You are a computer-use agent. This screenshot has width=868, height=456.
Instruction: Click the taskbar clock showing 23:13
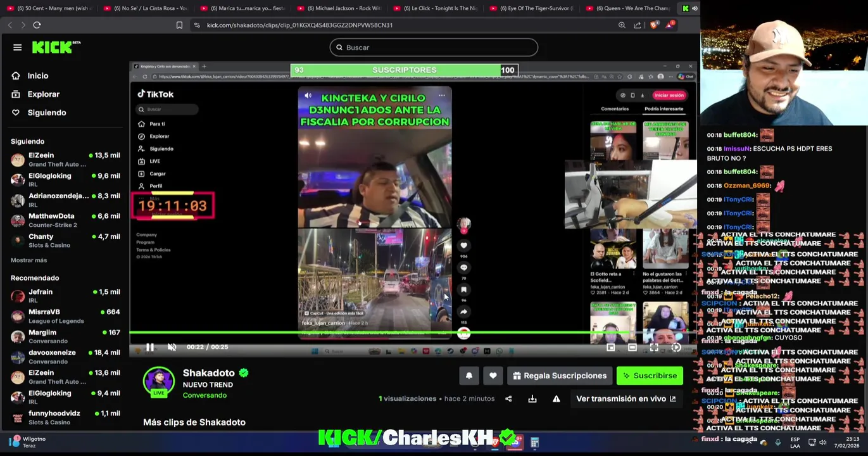846,442
